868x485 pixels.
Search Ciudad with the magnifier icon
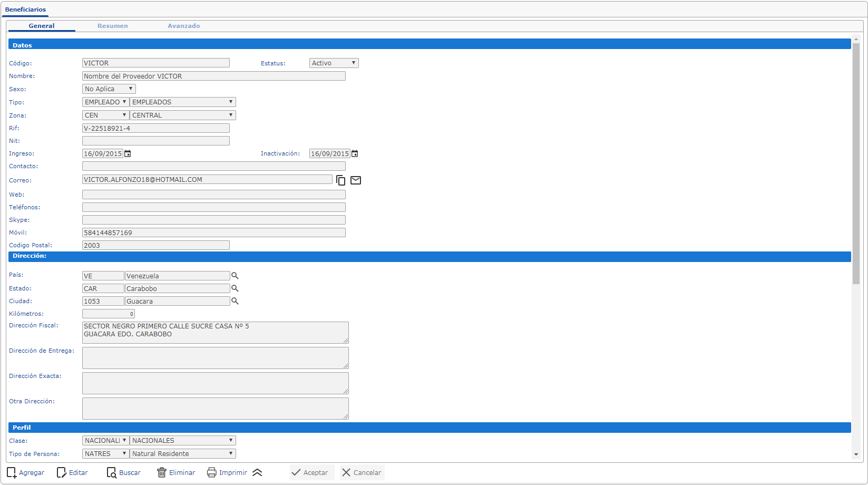click(235, 301)
